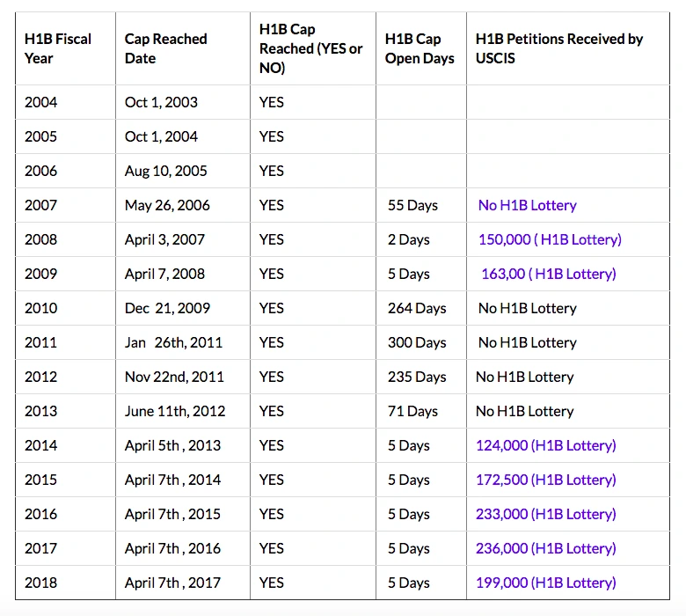Select the 'Aug 10, 2005' cell

click(x=183, y=171)
